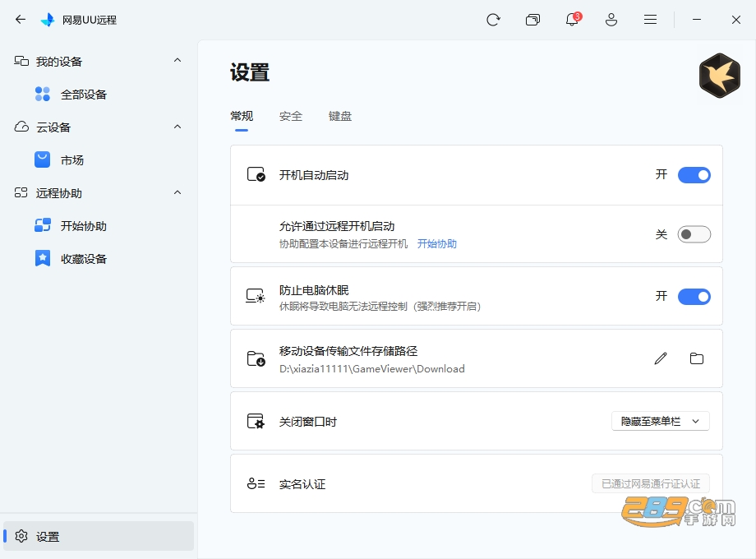
Task: Open 收藏设备 in sidebar
Action: tap(99, 258)
